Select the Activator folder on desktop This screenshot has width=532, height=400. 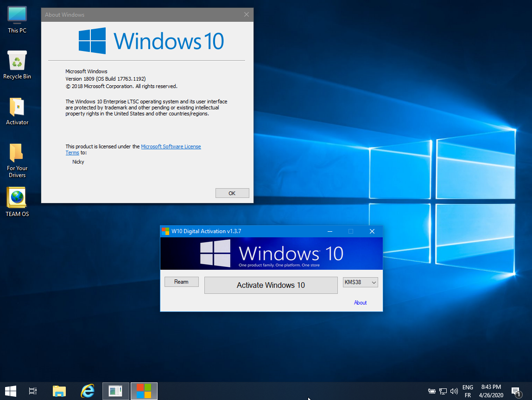tap(17, 111)
